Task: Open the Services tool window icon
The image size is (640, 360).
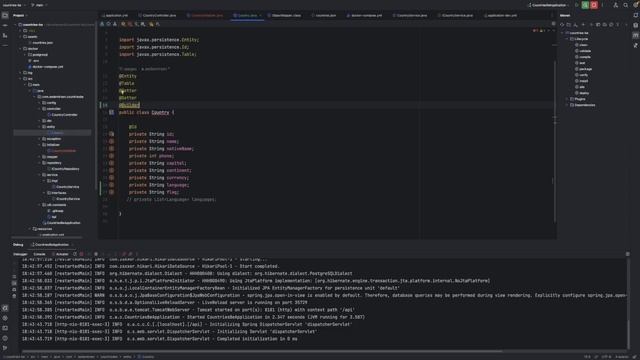Action: pos(5,318)
